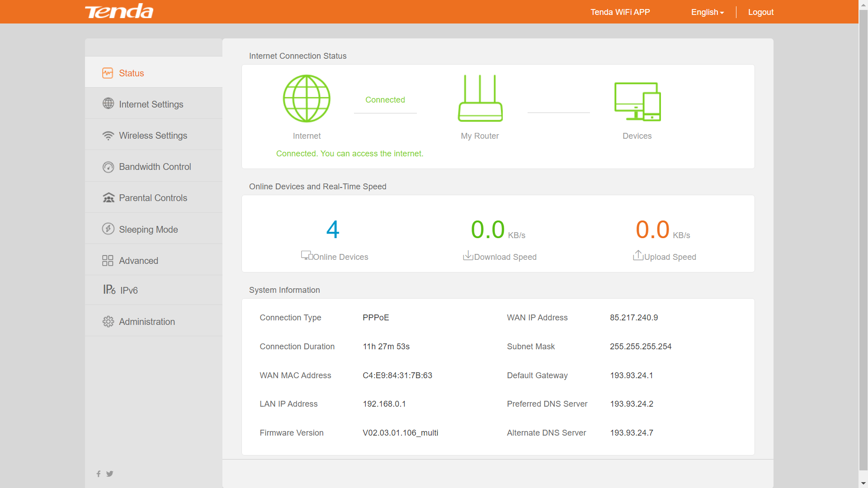
Task: Click the Administration gear icon
Action: pyautogui.click(x=108, y=322)
